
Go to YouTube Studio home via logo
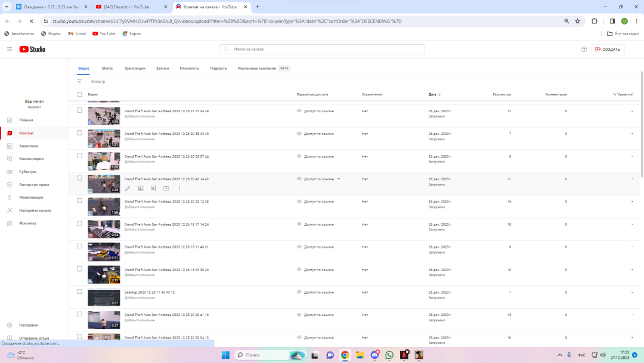(32, 49)
